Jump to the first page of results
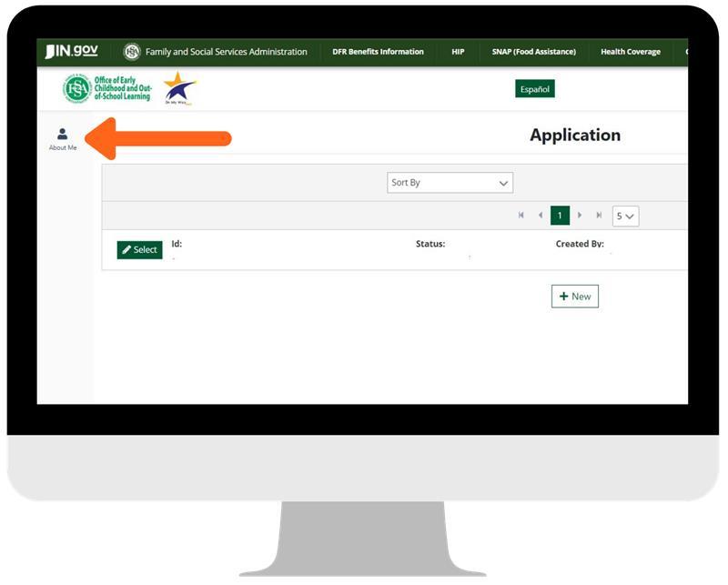 pos(521,216)
